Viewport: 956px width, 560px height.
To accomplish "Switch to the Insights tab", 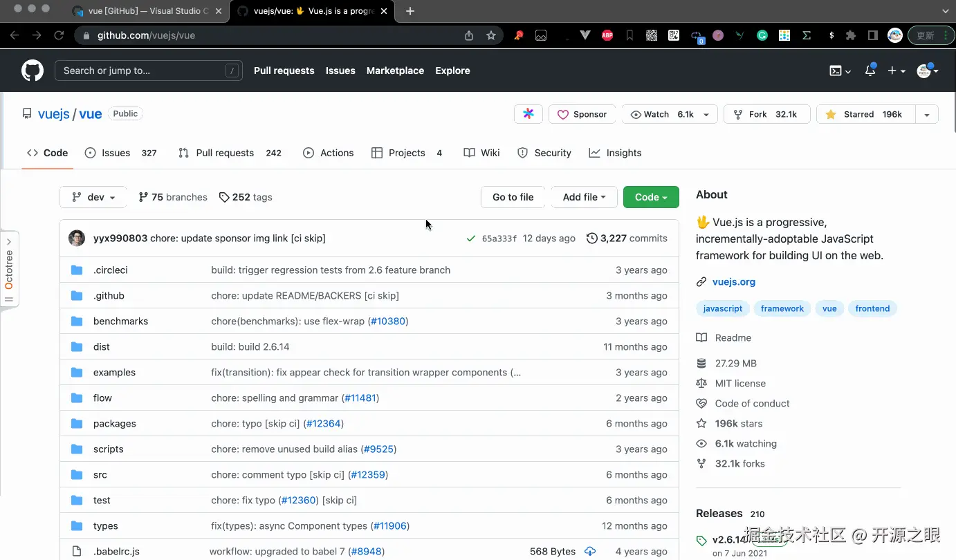I will coord(615,153).
